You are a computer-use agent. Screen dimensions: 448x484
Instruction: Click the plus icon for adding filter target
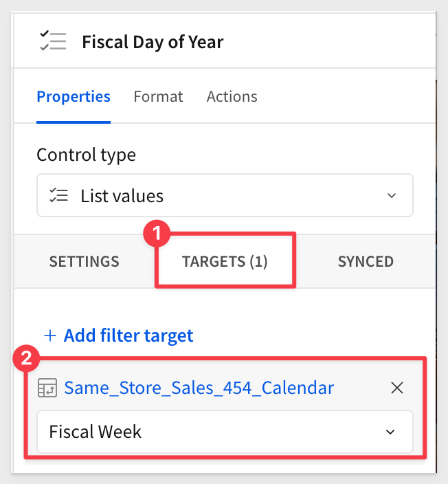(x=50, y=336)
